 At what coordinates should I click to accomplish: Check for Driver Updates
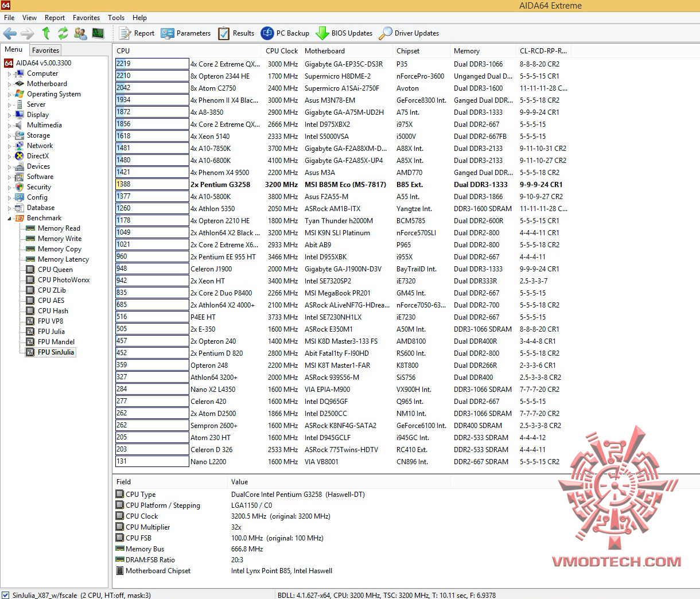409,33
